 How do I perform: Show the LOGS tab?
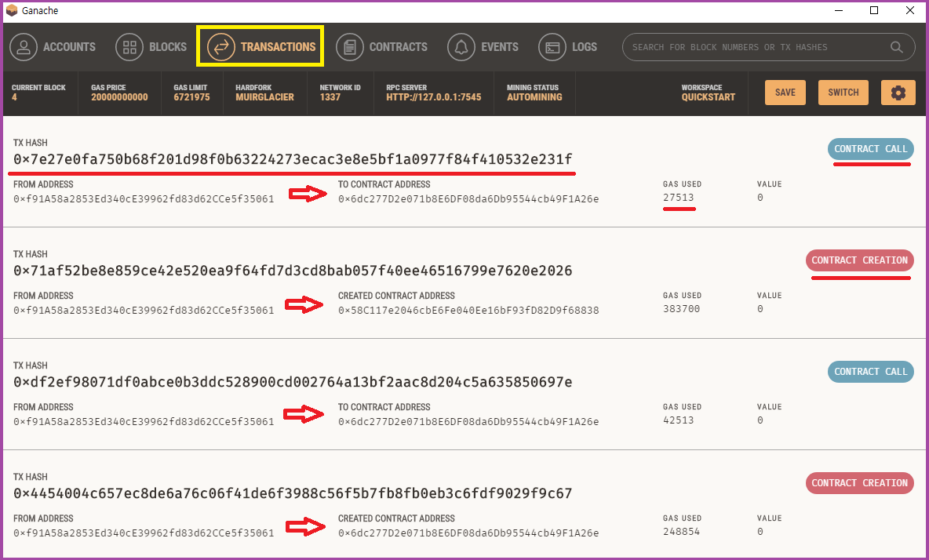(585, 47)
